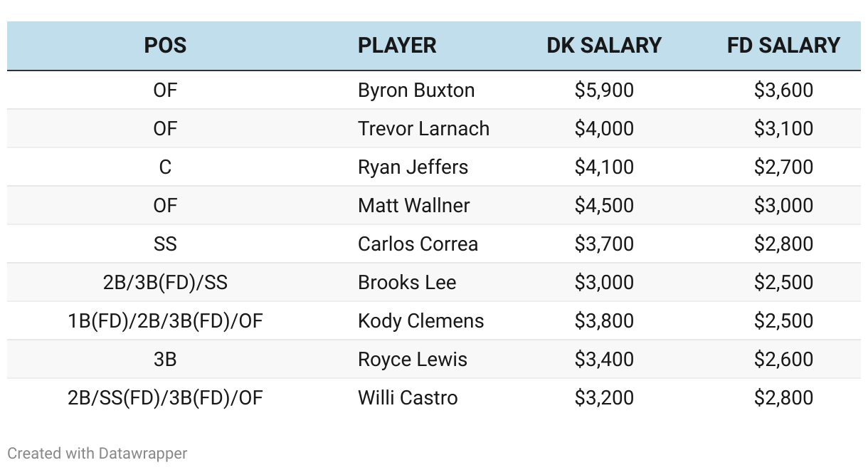Select Kody Clemens player cell

tap(421, 321)
